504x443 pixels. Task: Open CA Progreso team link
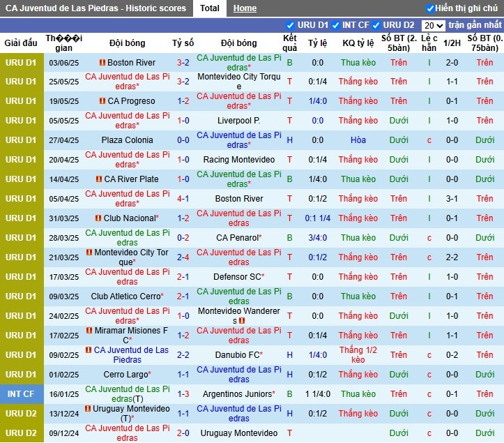coord(131,101)
